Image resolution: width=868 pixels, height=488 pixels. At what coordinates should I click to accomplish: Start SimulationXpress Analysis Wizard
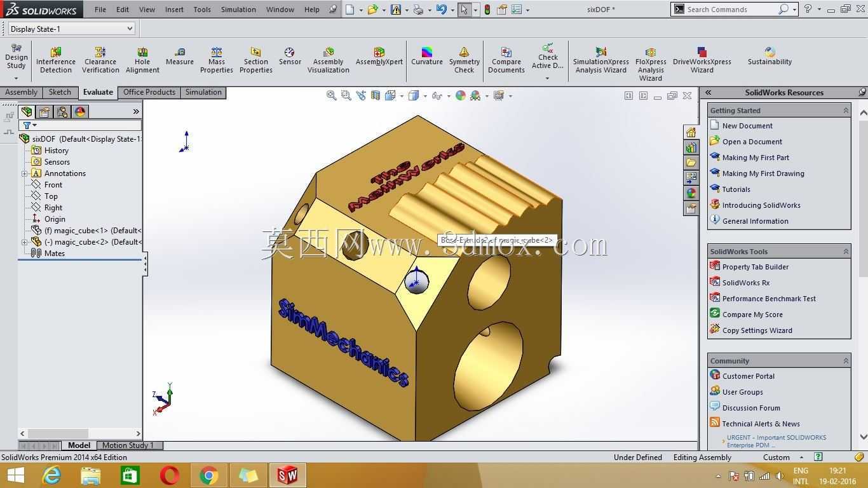[601, 60]
